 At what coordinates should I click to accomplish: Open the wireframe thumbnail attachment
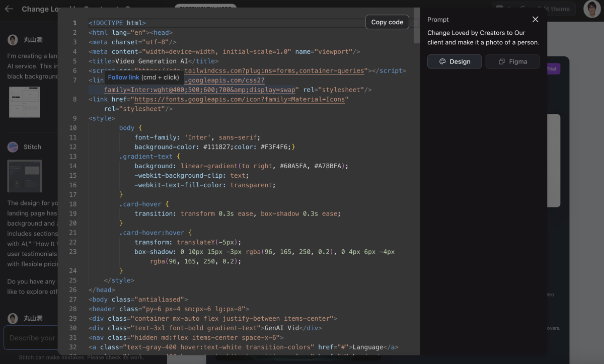coord(24,102)
